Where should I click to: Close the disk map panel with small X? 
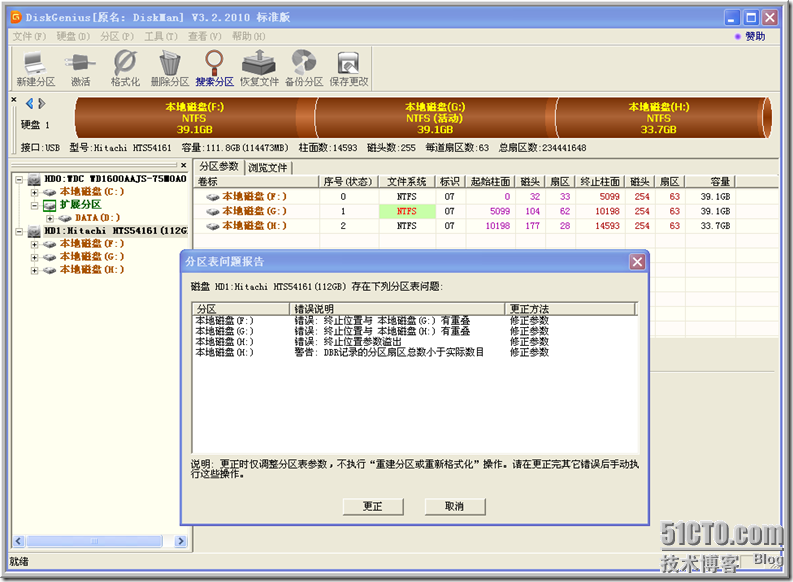[14, 100]
